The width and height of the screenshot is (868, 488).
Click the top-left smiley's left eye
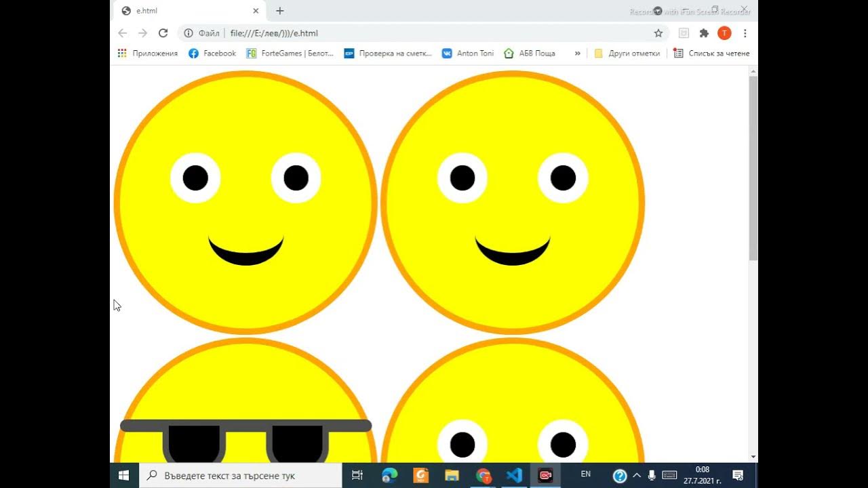pyautogui.click(x=195, y=178)
